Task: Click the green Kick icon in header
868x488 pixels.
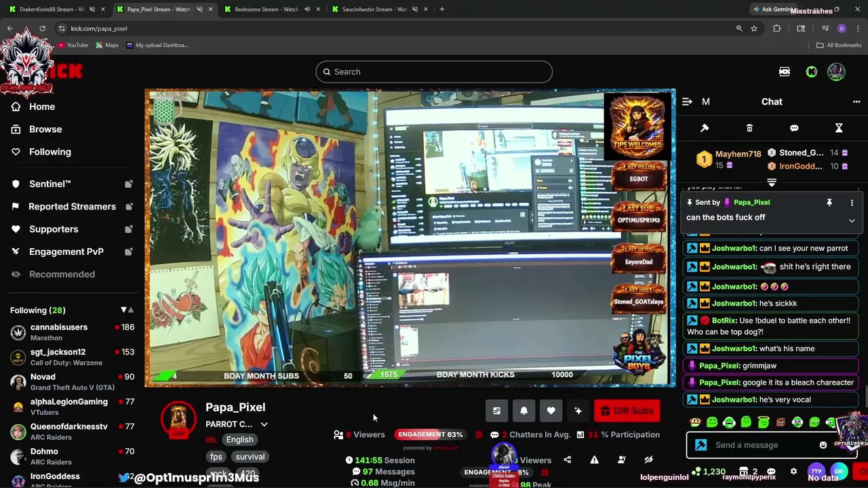Action: coord(812,72)
